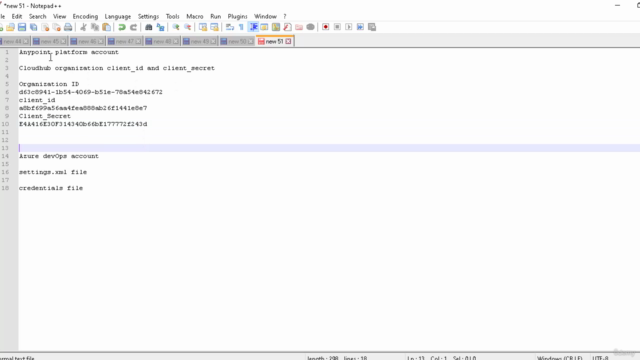640x360 pixels.
Task: Click the 'Azure devOps account' line
Action: pyautogui.click(x=59, y=156)
